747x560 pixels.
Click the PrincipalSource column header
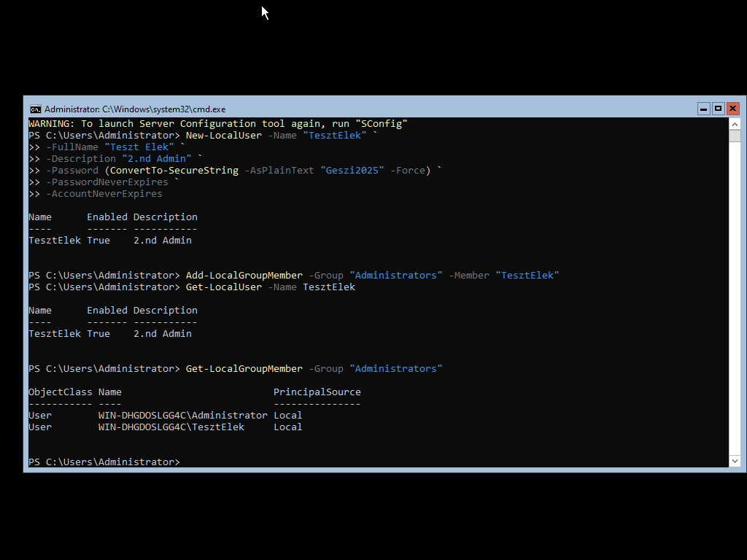(x=317, y=392)
